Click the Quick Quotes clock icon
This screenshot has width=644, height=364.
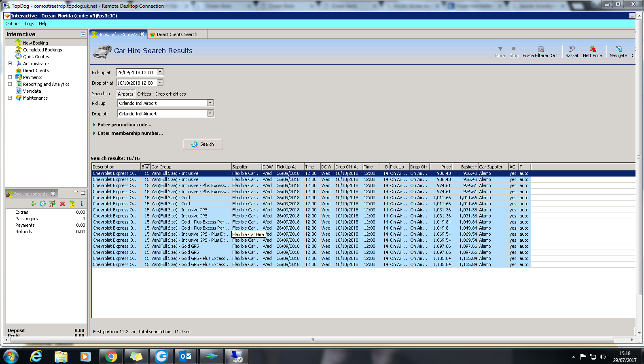point(19,56)
